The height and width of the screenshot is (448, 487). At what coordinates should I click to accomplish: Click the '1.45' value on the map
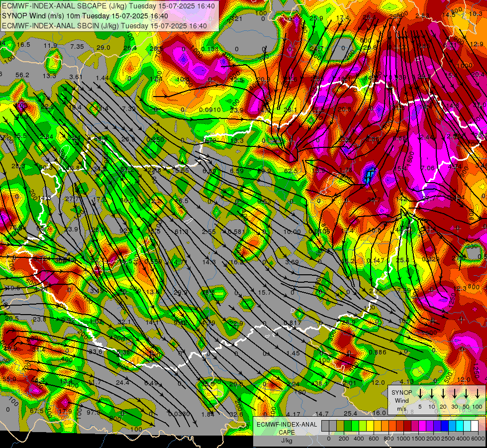coord(293,353)
